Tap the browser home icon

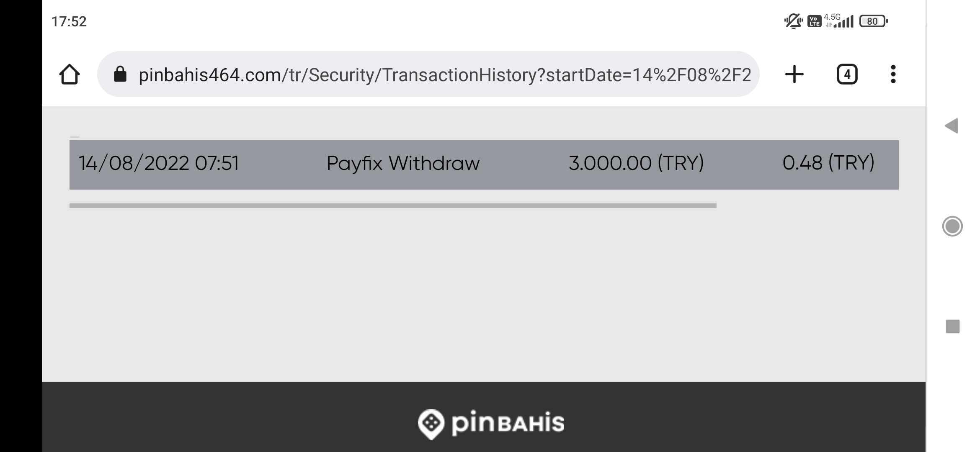coord(70,74)
